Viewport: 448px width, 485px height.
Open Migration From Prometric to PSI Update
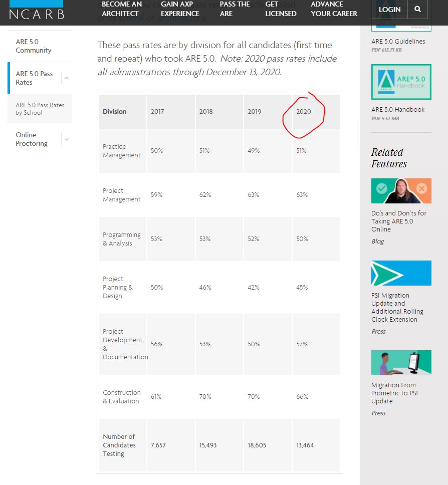[394, 393]
